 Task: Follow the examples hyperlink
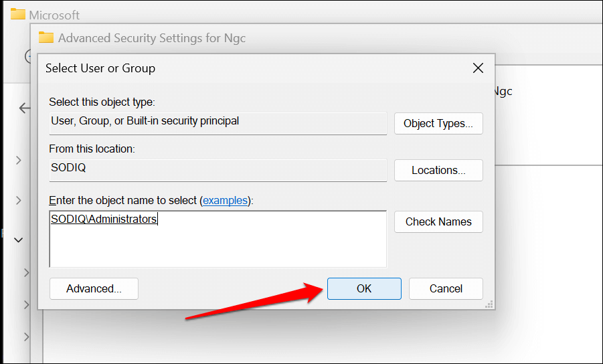pos(225,201)
